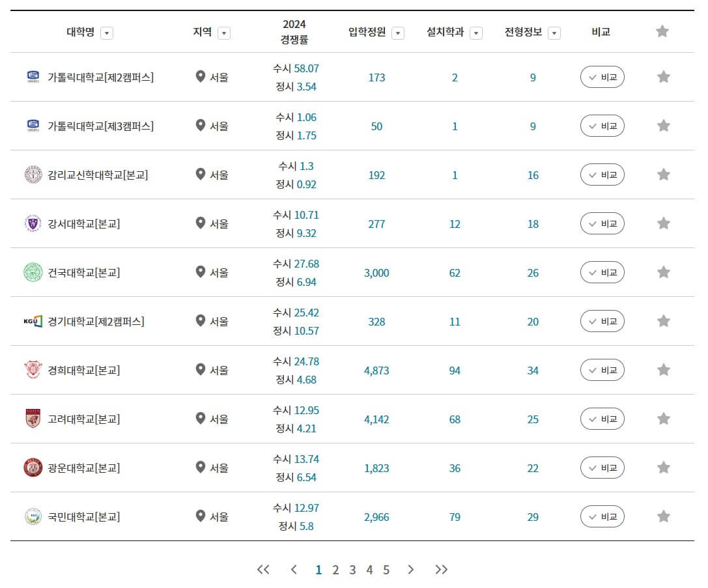This screenshot has width=708, height=588.
Task: Go to page 4
Action: [x=369, y=570]
